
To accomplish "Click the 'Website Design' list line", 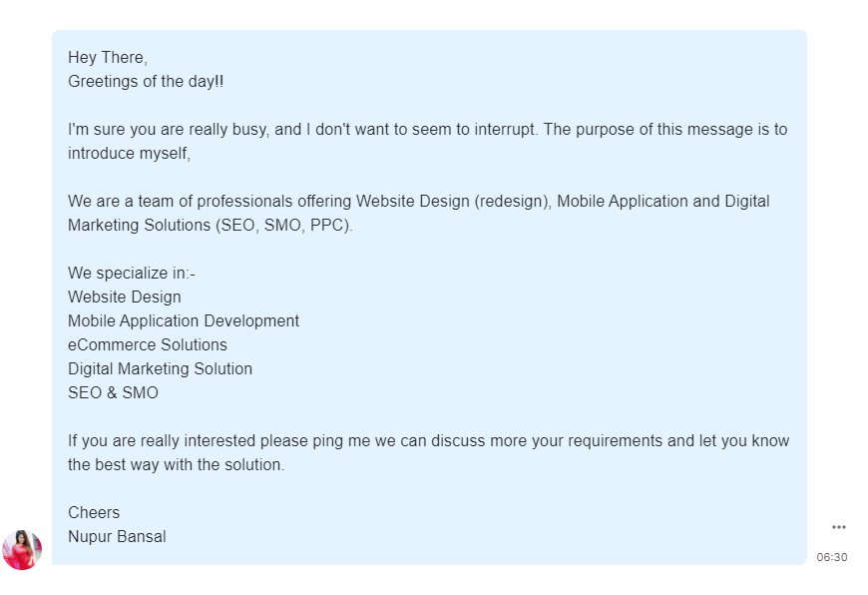I will tap(125, 297).
